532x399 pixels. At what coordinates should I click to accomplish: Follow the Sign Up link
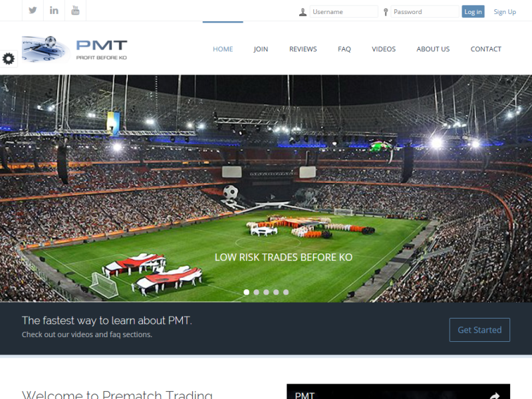[x=505, y=12]
